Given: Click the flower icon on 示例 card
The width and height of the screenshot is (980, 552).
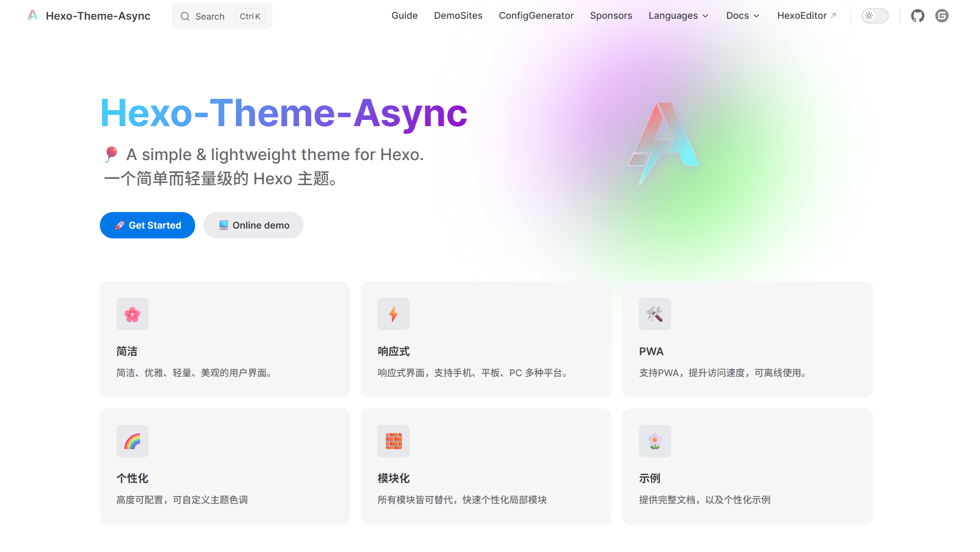Looking at the screenshot, I should [655, 441].
